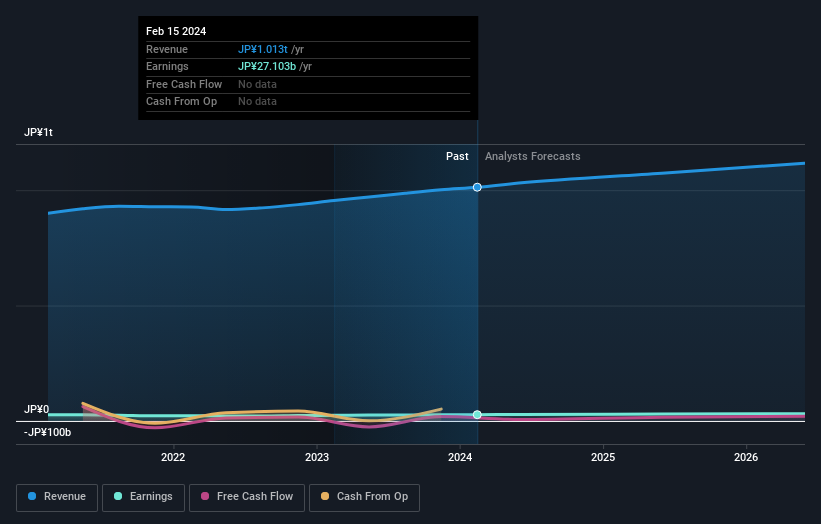The width and height of the screenshot is (821, 524).
Task: Click the tooltip Earnings row label
Action: pyautogui.click(x=167, y=66)
